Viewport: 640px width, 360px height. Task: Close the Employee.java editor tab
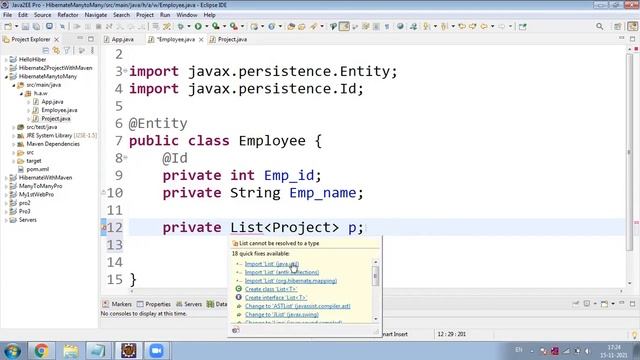click(x=201, y=40)
